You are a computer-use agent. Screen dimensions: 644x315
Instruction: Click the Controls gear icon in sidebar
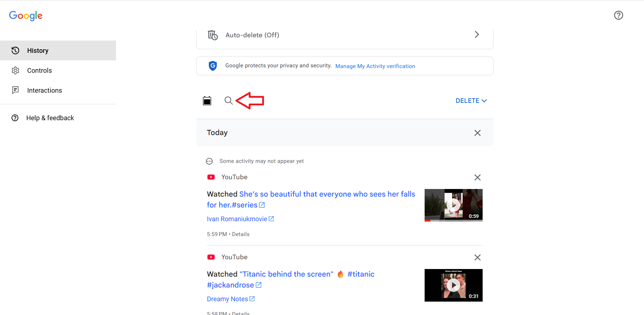tap(15, 71)
